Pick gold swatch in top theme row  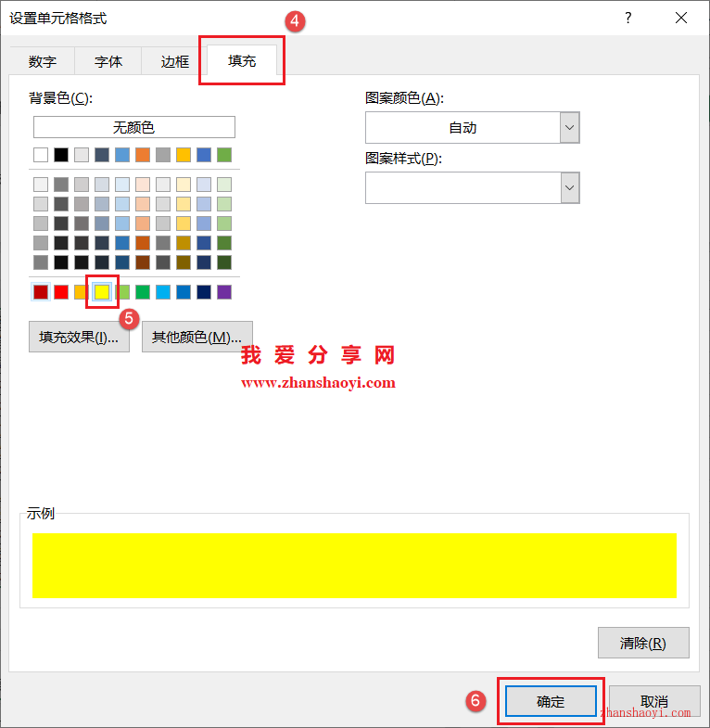coord(184,155)
